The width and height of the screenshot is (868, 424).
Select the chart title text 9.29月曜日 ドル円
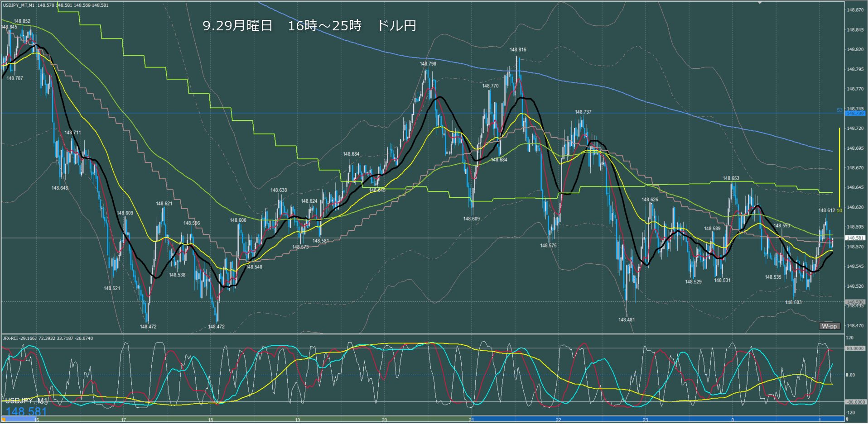coord(309,26)
